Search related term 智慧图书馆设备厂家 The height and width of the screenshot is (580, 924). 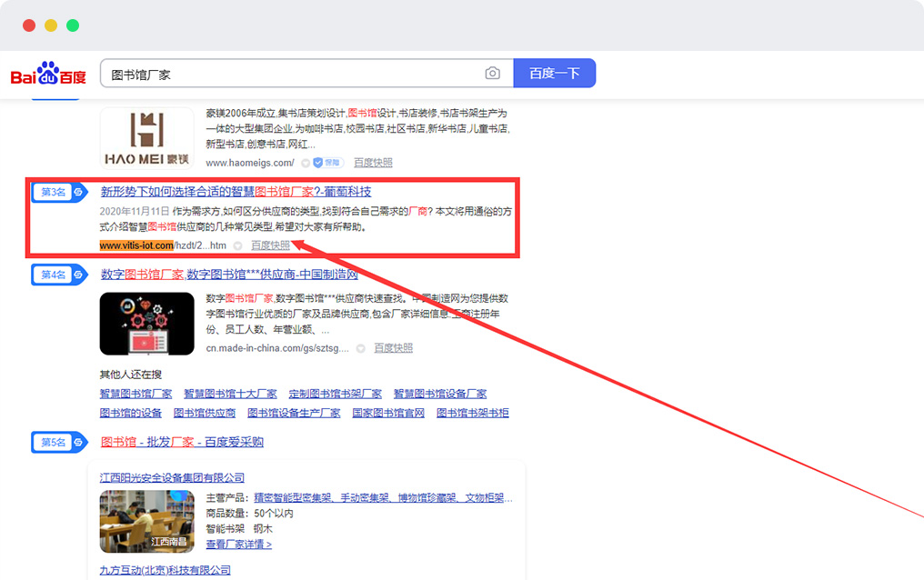[x=440, y=394]
